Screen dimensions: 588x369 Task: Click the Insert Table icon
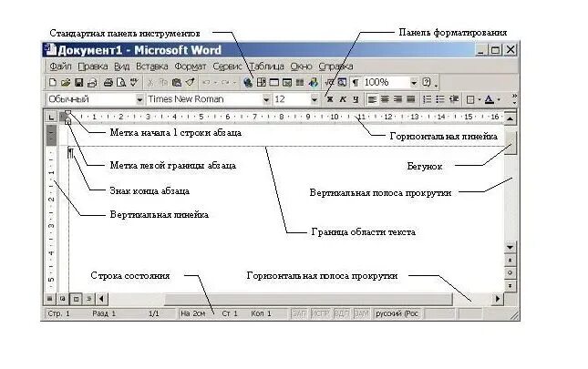coord(274,82)
